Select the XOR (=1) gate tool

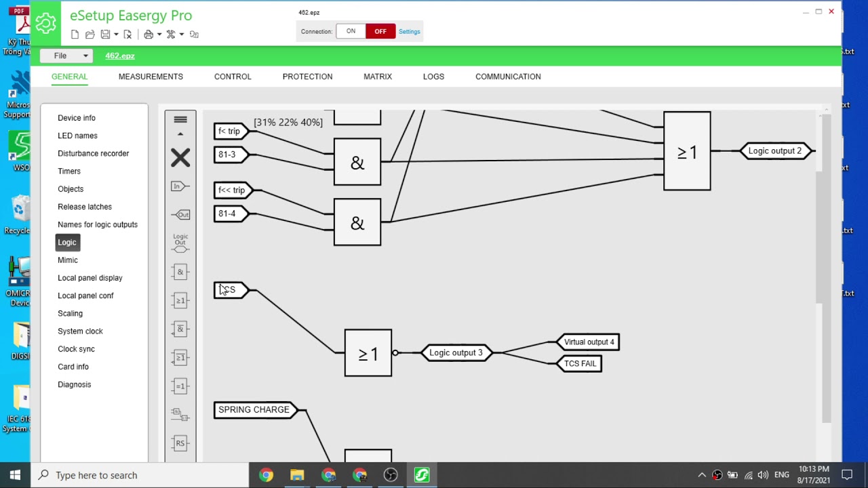tap(180, 386)
